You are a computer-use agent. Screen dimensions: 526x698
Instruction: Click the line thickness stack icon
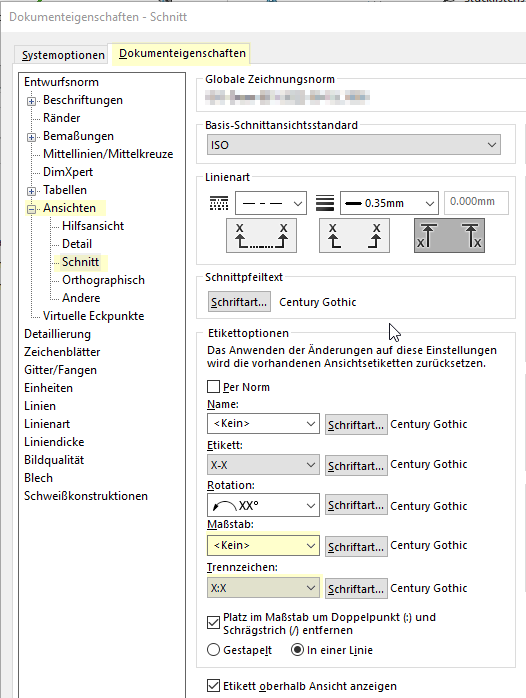tap(325, 203)
